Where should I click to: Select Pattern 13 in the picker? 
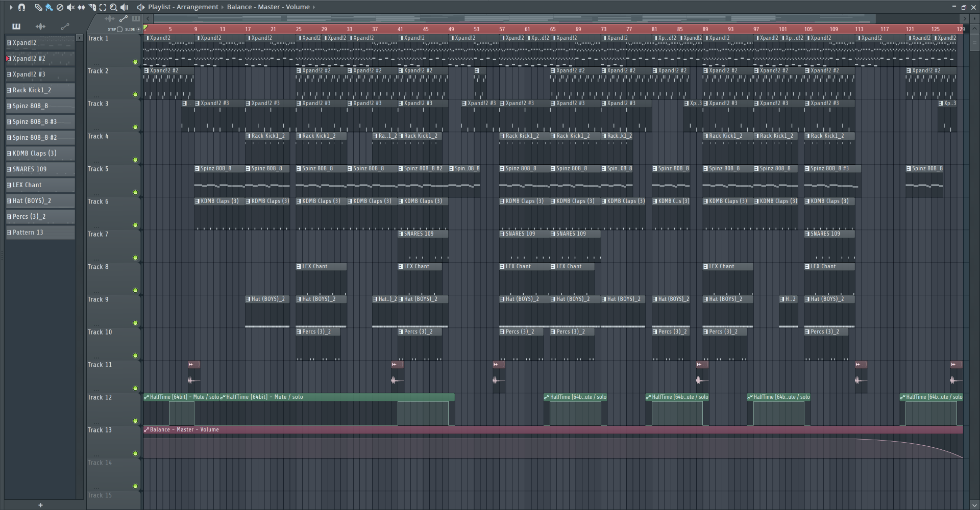40,233
